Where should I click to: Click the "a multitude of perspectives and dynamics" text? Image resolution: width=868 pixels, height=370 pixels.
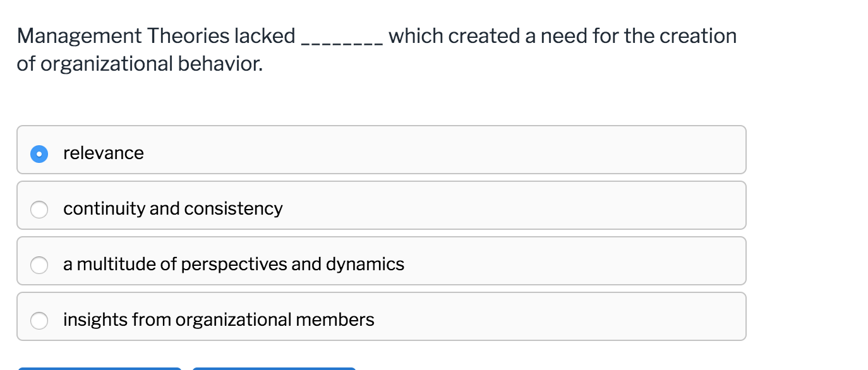tap(234, 264)
